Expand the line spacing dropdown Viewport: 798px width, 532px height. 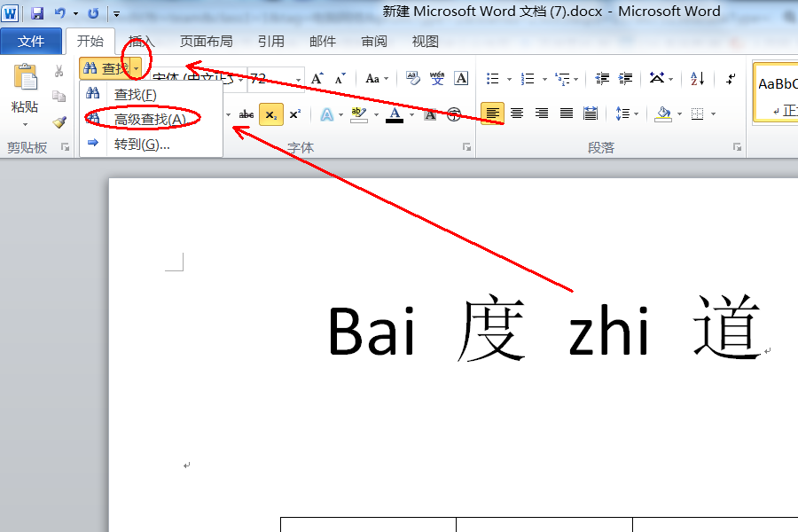(636, 113)
